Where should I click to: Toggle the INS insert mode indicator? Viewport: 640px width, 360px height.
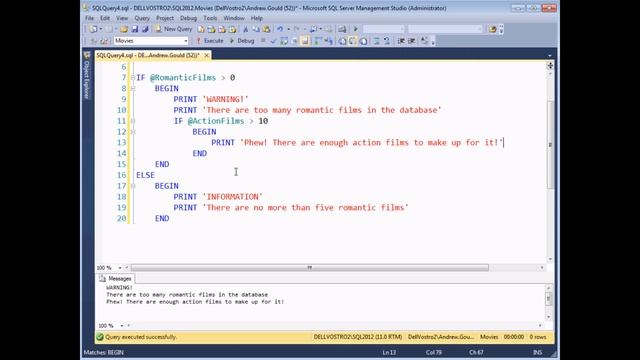pos(538,352)
